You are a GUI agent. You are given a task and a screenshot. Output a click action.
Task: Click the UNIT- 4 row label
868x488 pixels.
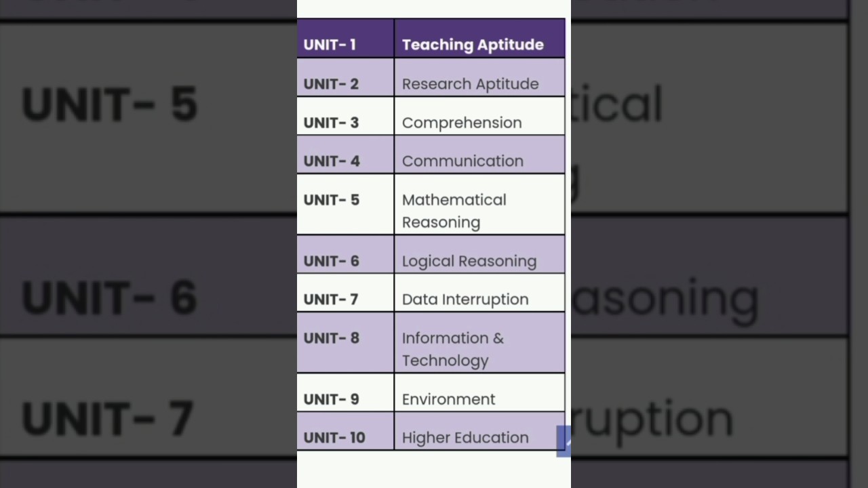331,161
